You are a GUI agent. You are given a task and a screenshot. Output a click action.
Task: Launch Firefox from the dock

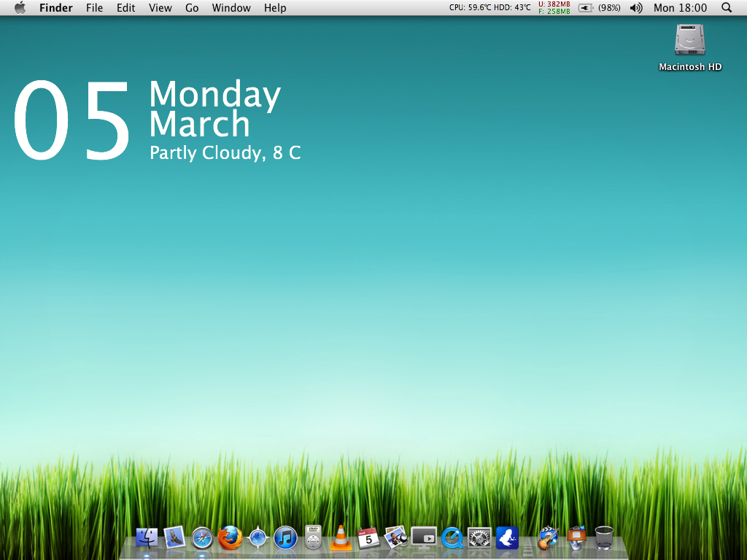(230, 538)
